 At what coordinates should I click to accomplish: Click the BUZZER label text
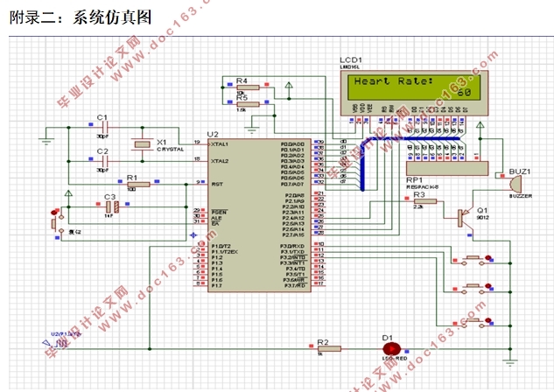[521, 196]
